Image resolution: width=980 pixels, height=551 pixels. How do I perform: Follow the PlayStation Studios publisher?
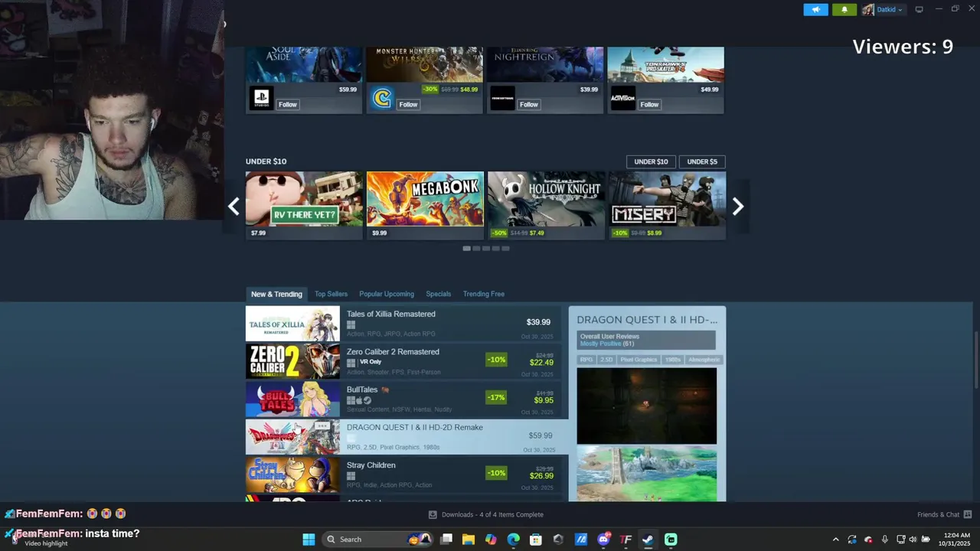pyautogui.click(x=288, y=104)
